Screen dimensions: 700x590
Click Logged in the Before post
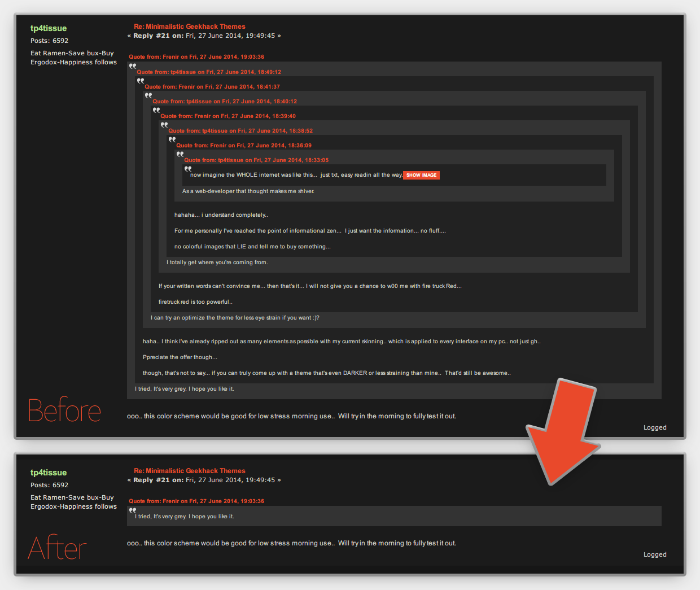click(x=654, y=427)
